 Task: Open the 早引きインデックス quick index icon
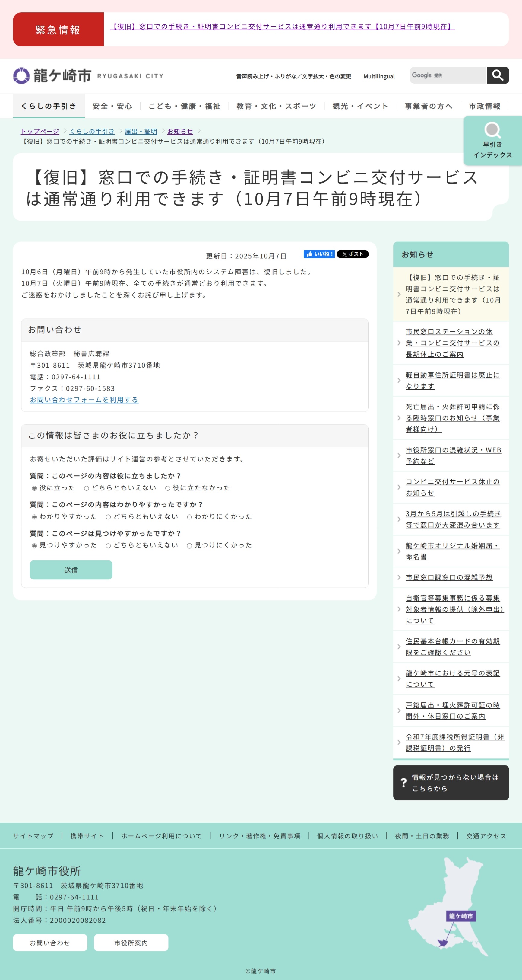click(492, 140)
